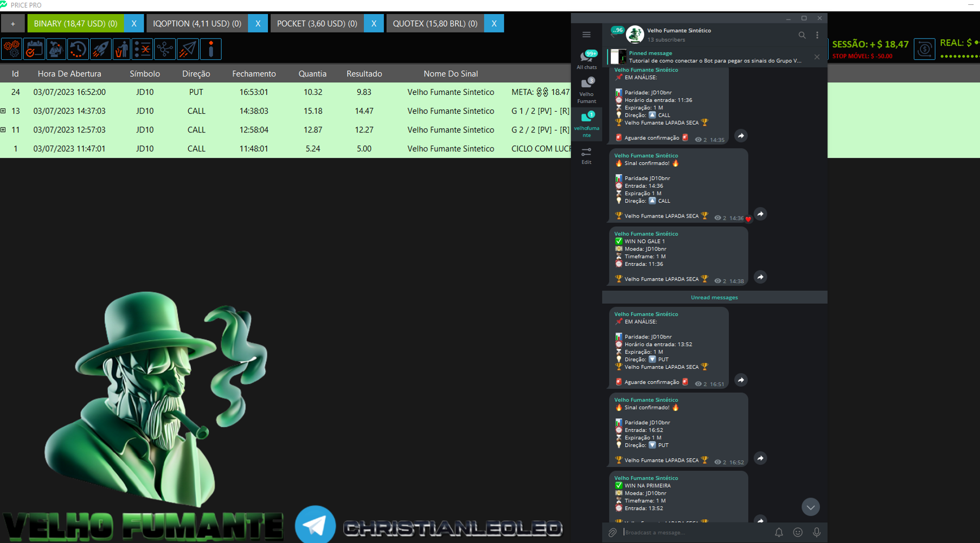Open the settings gears toolbar icon
980x543 pixels.
[x=11, y=49]
